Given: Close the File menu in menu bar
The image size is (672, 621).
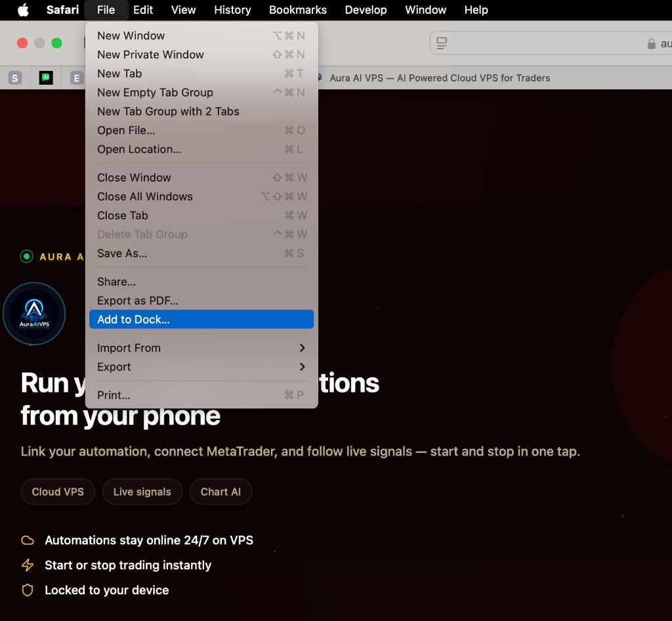Looking at the screenshot, I should click(106, 10).
